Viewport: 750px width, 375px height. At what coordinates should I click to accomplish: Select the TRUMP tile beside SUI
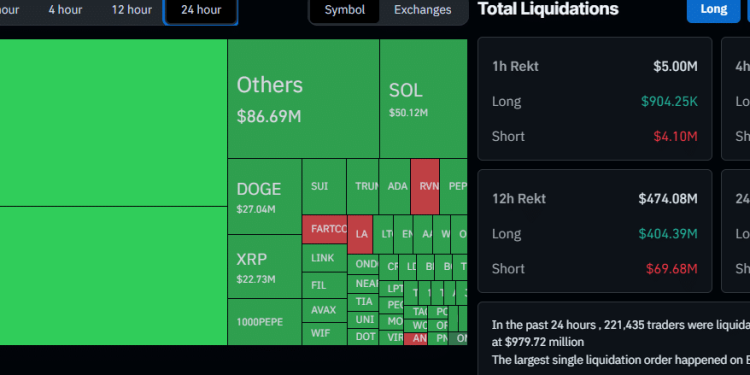(x=363, y=187)
